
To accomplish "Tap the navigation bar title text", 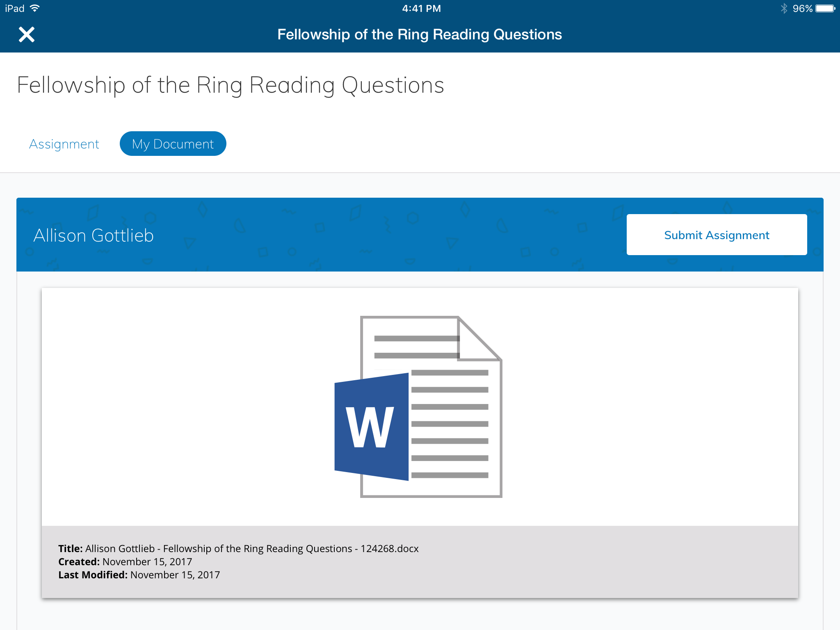I will pyautogui.click(x=420, y=34).
